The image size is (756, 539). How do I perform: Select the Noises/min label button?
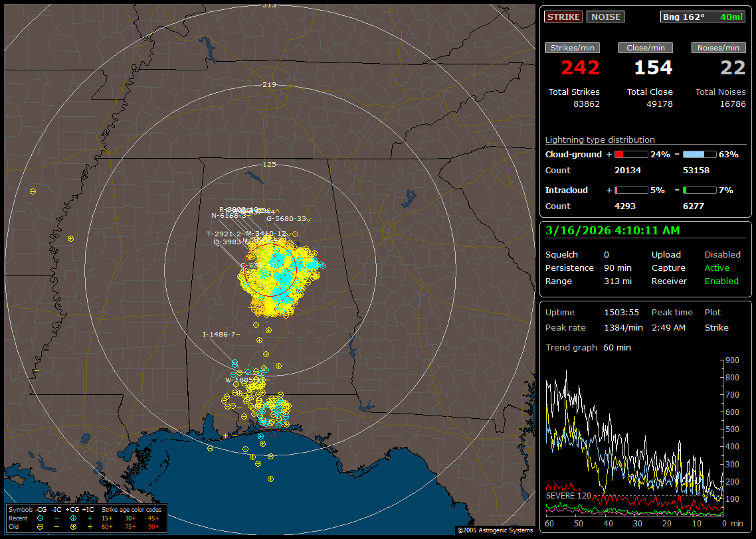pyautogui.click(x=718, y=48)
